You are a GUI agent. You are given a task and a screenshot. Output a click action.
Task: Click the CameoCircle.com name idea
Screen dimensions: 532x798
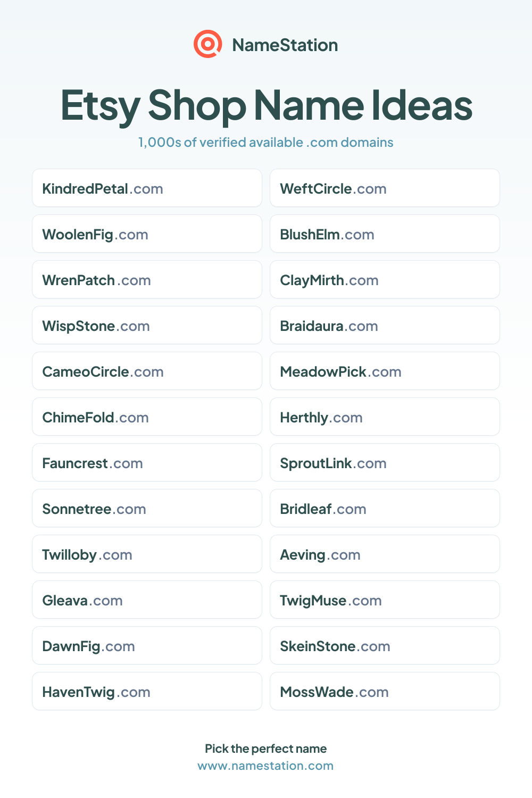(147, 371)
